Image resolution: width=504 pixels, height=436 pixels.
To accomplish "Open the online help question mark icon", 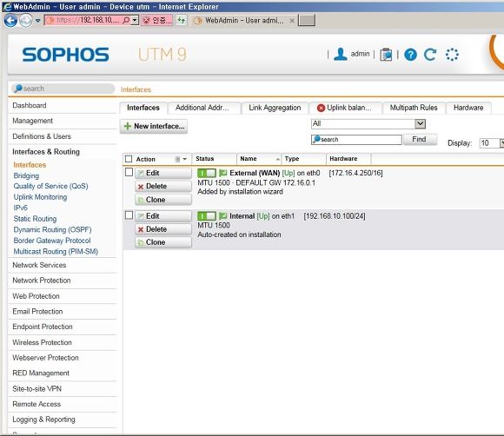I will (x=410, y=55).
